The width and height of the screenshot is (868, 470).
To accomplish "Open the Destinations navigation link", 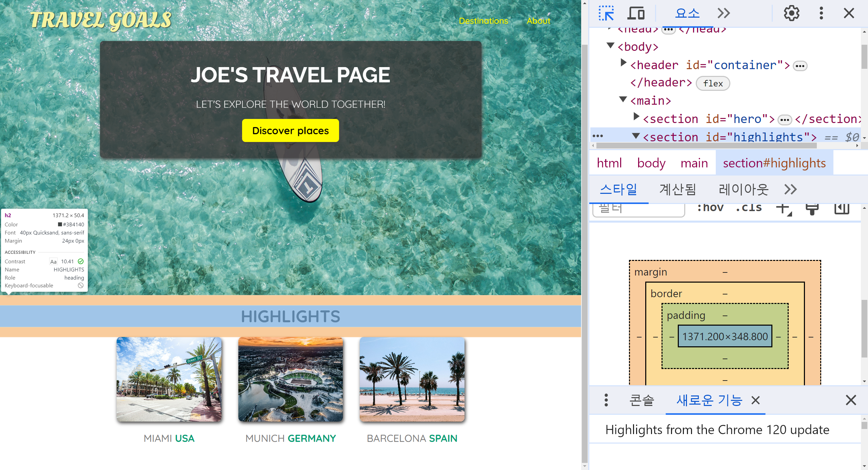I will pos(483,21).
